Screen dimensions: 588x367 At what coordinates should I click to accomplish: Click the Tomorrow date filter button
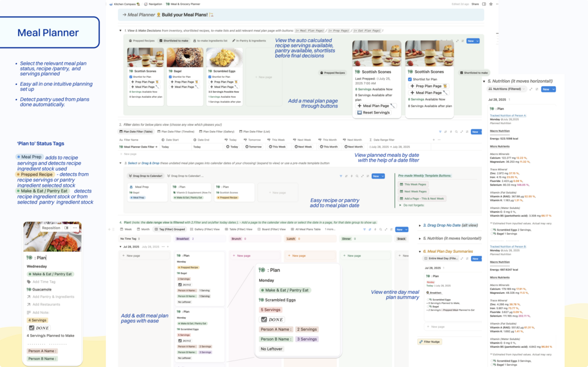click(253, 147)
